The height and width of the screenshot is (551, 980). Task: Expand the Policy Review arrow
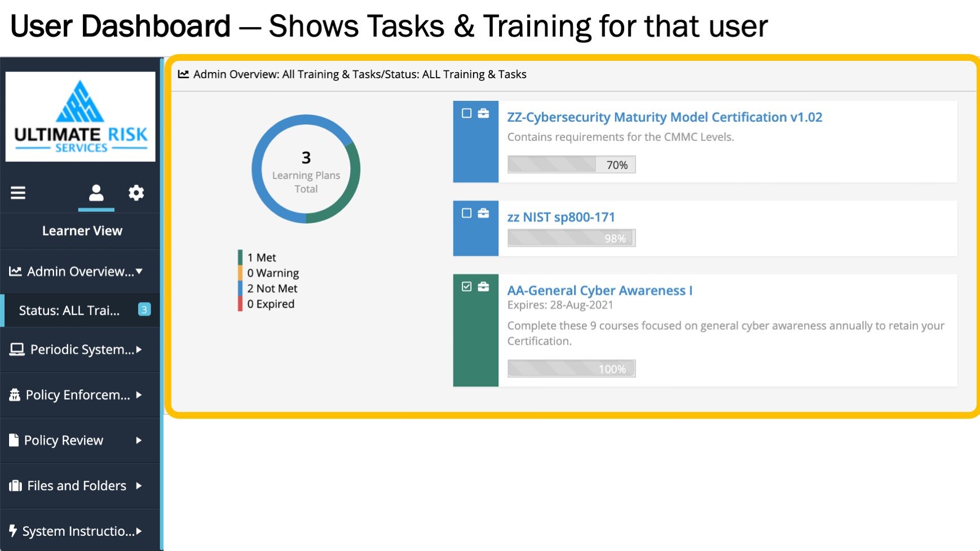click(x=139, y=441)
